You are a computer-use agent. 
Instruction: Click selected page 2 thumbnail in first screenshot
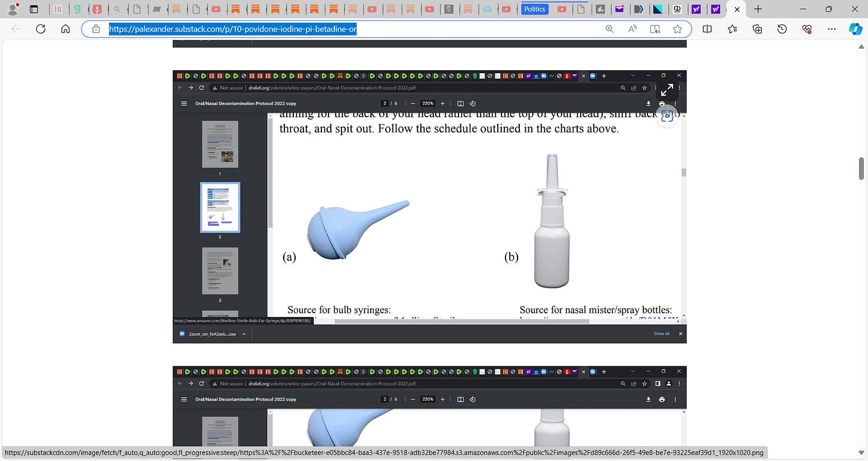(220, 207)
